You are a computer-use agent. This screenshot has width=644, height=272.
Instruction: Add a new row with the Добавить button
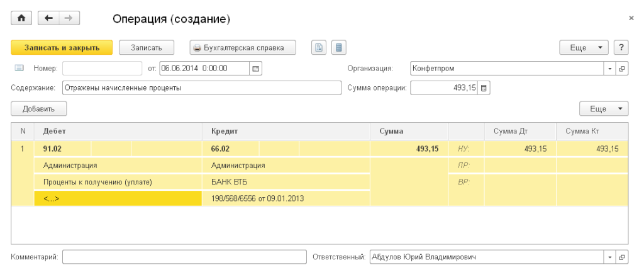coord(39,109)
